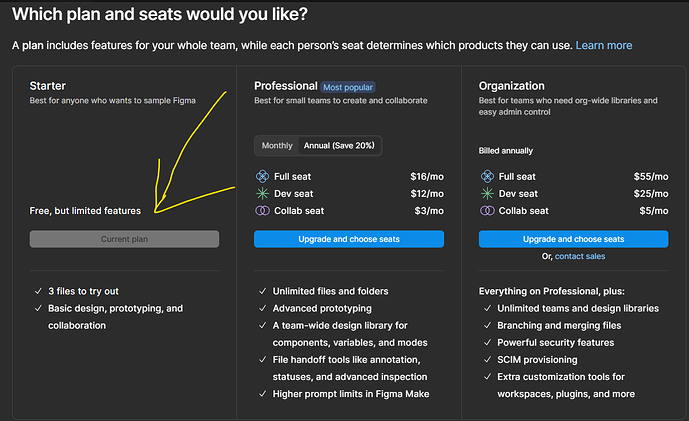Click checkmark beside Advanced prototyping

[x=263, y=308]
